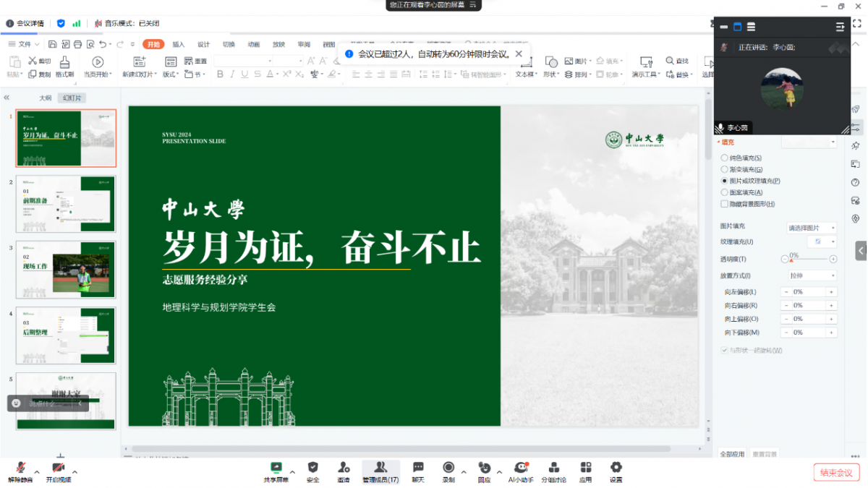868x488 pixels.
Task: Open the 共享屏幕 share screen icon
Action: [x=276, y=468]
